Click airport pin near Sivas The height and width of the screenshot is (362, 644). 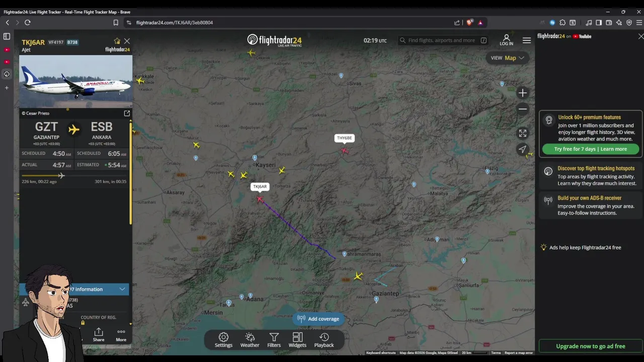coord(341,75)
